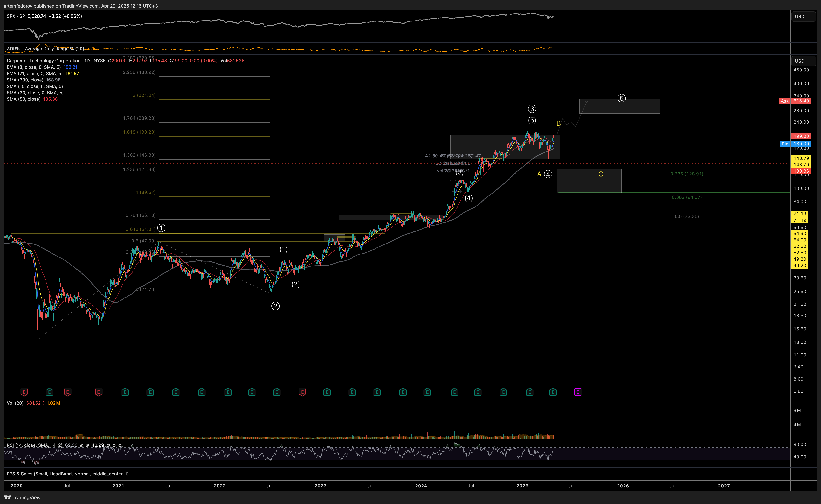Click the red E marker above Jul 2020

[x=67, y=392]
